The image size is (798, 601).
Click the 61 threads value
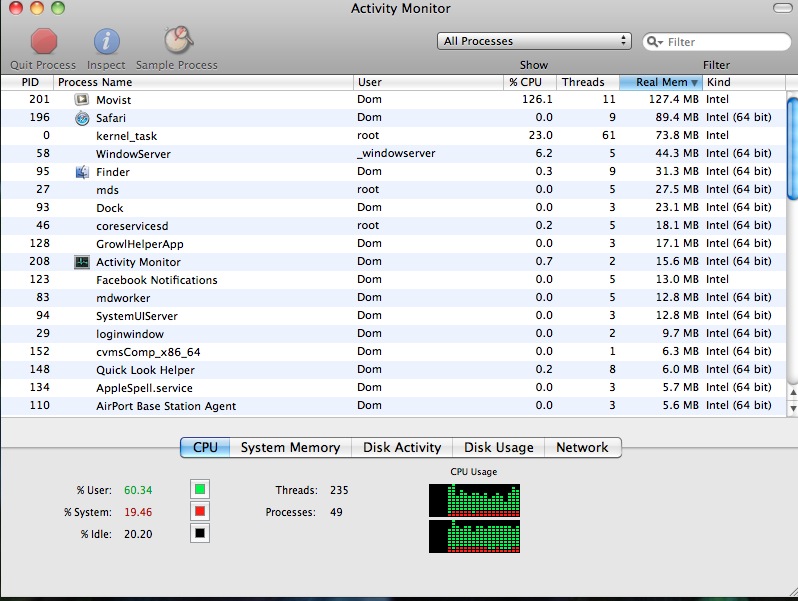click(609, 135)
